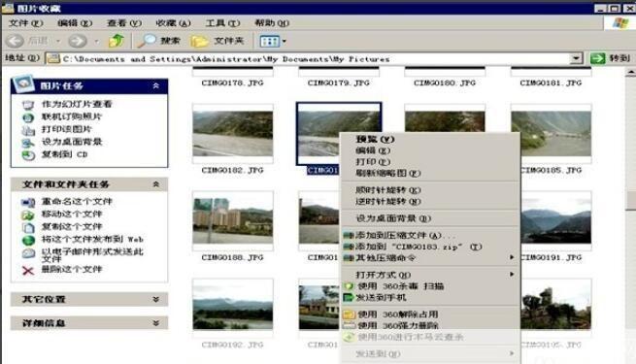636x364 pixels.
Task: Collapse the 图片任务 panel
Action: (x=155, y=86)
